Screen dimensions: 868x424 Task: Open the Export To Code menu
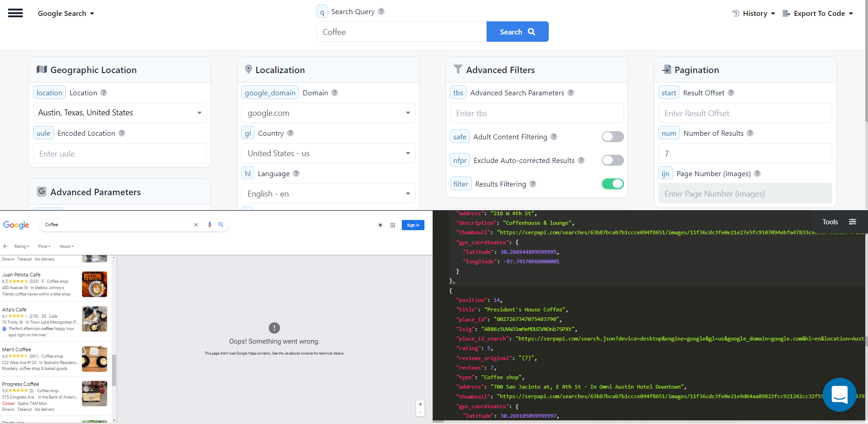(818, 13)
